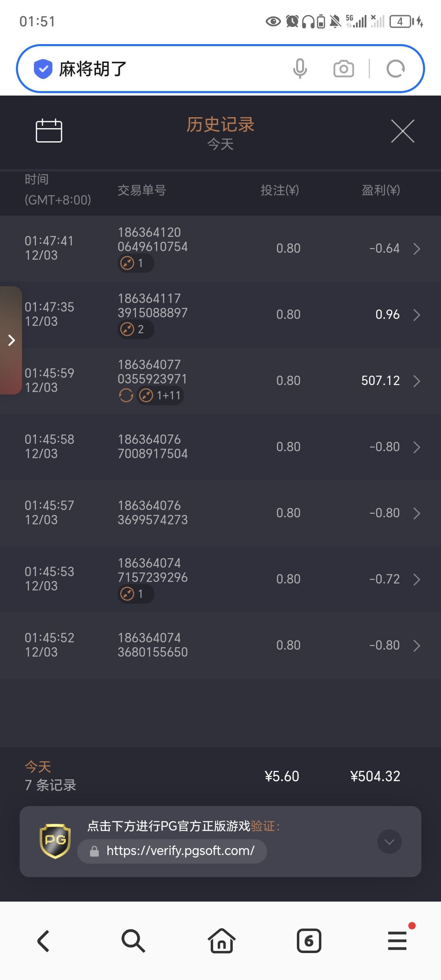Tap the browser search icon
The image size is (441, 980).
[x=133, y=941]
